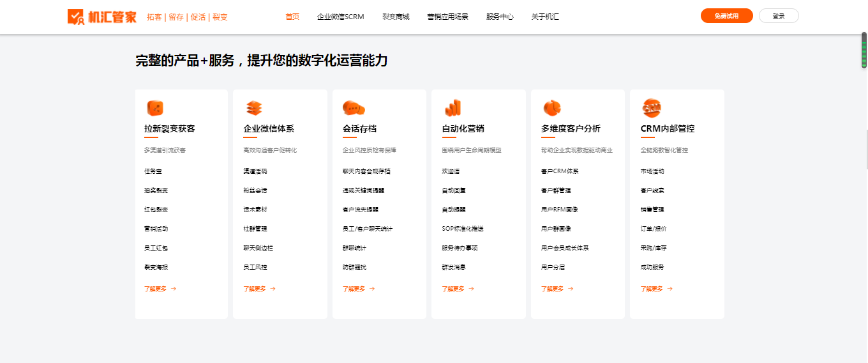Viewport: 868px width, 363px height.
Task: Click the 机汇管家 logo
Action: 102,17
